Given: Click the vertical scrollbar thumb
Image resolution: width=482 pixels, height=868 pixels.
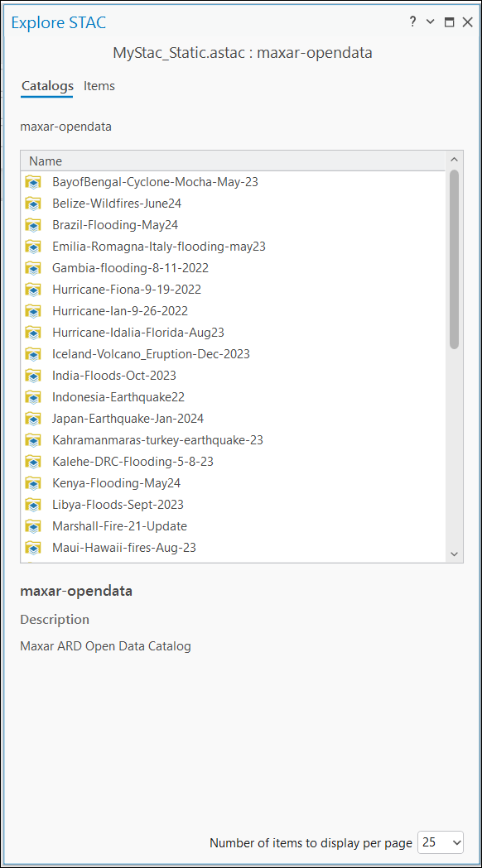Looking at the screenshot, I should [x=455, y=259].
